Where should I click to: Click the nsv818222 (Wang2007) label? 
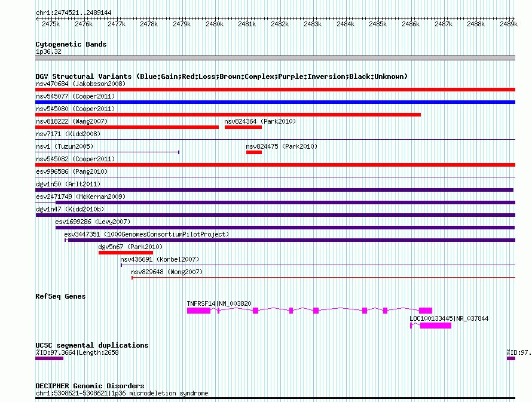tap(72, 121)
